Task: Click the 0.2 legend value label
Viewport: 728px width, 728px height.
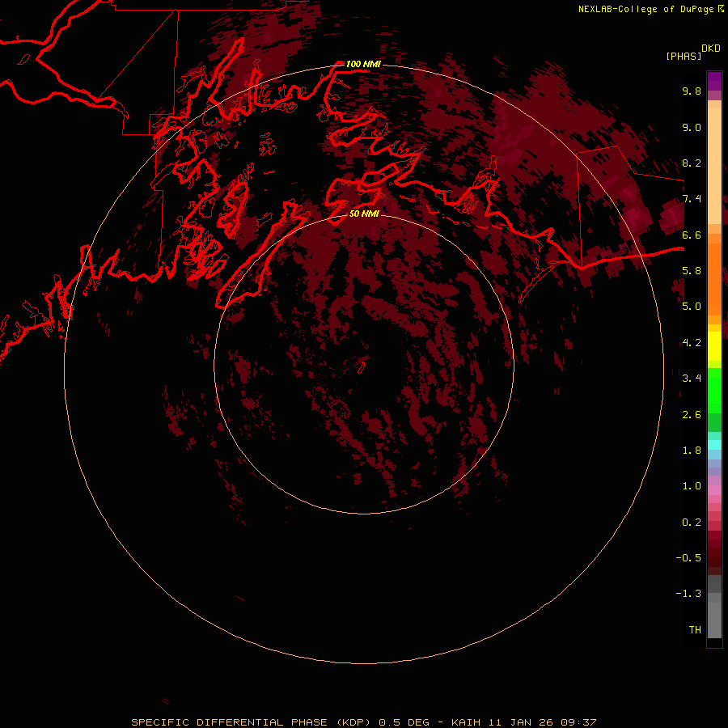Action: pyautogui.click(x=692, y=522)
